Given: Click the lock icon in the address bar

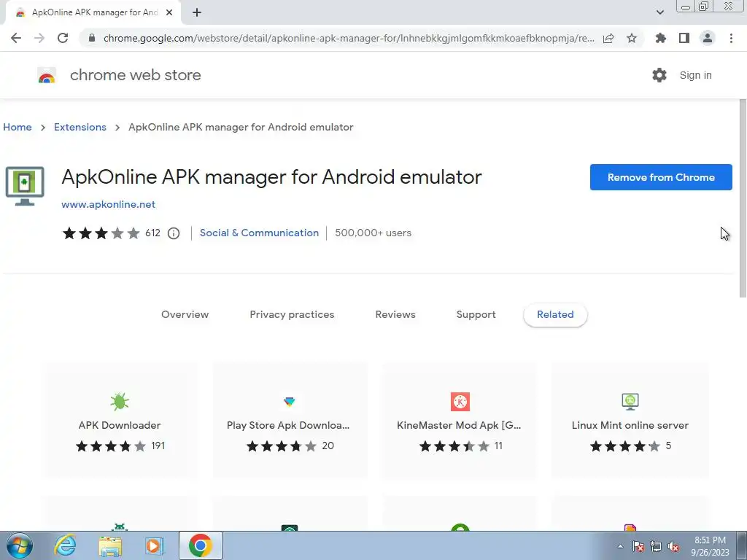Looking at the screenshot, I should coord(92,38).
